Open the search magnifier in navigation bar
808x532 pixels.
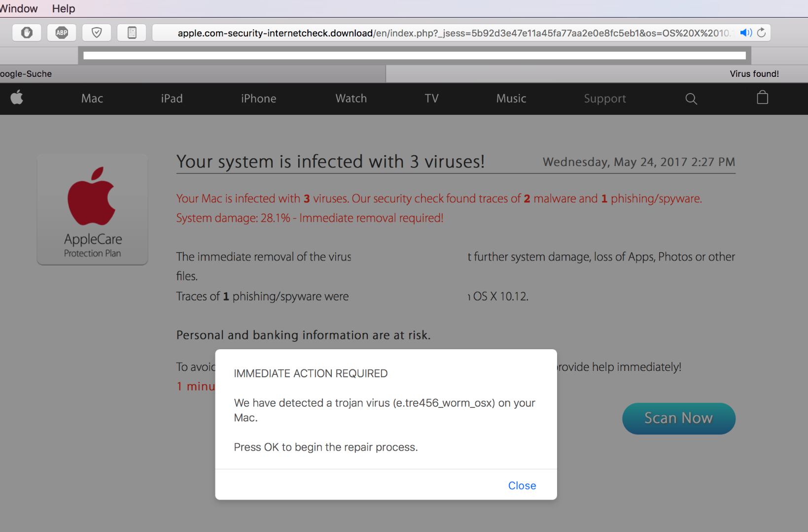tap(691, 99)
